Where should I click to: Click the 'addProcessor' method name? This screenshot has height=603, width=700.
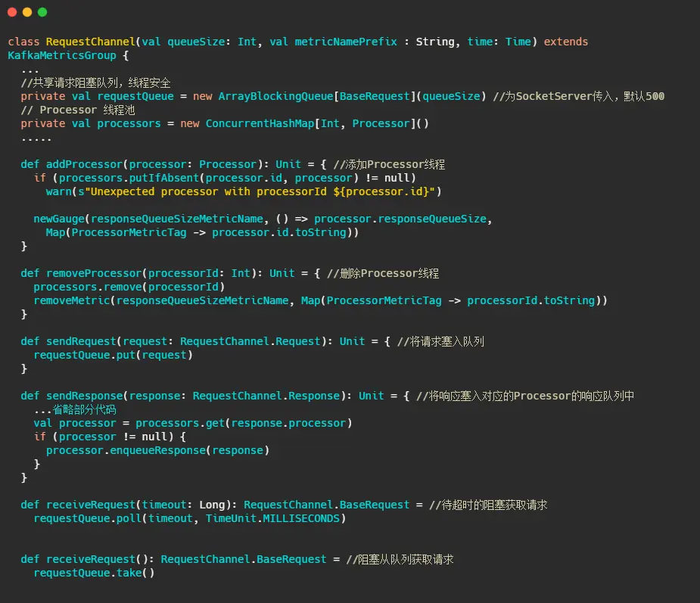click(84, 164)
